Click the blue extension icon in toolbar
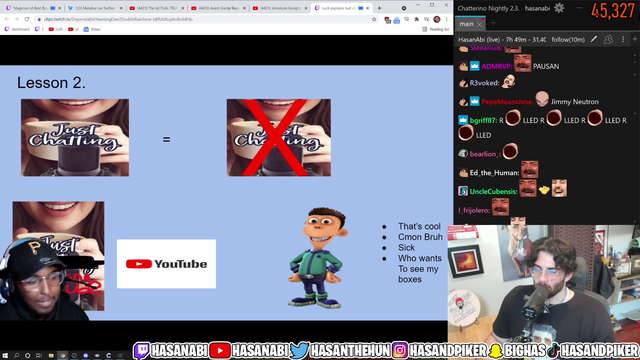This screenshot has height=360, width=640. pyautogui.click(x=397, y=20)
